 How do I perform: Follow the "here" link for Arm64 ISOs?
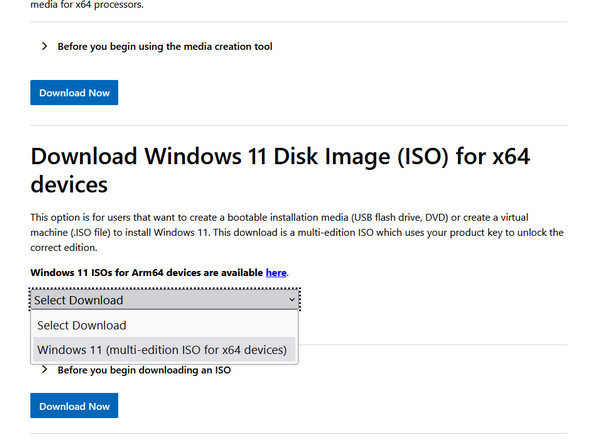click(x=276, y=272)
